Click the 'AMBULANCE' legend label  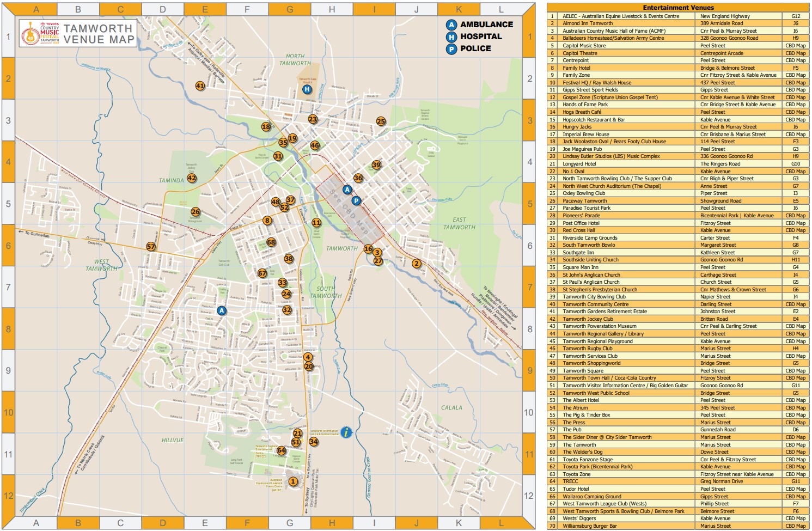[486, 25]
